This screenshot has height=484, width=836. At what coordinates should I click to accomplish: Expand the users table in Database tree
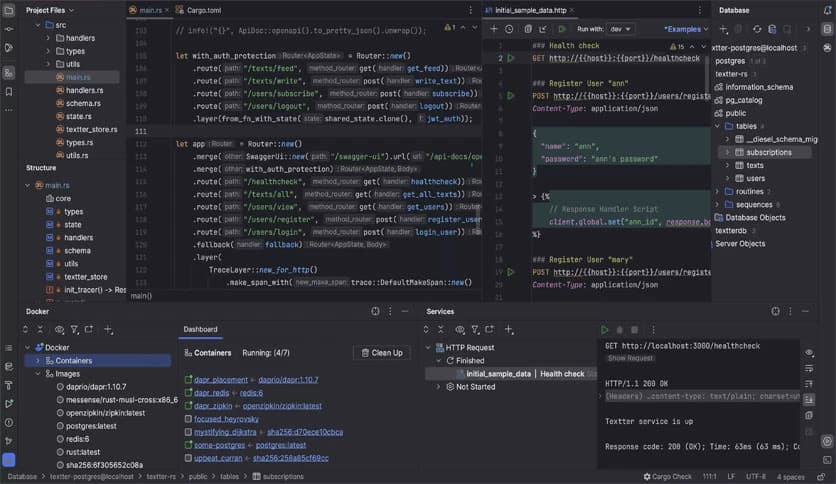[727, 179]
